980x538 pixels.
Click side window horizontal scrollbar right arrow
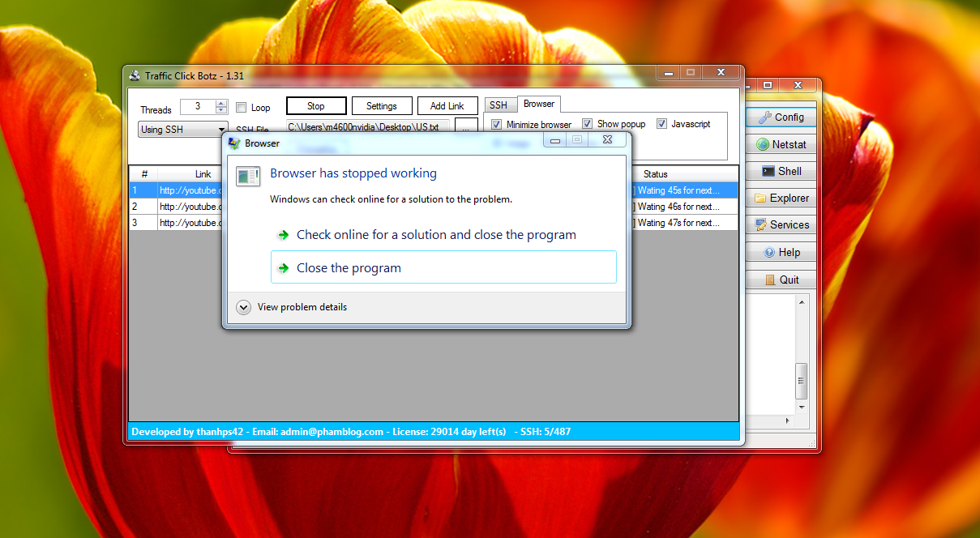[x=787, y=421]
